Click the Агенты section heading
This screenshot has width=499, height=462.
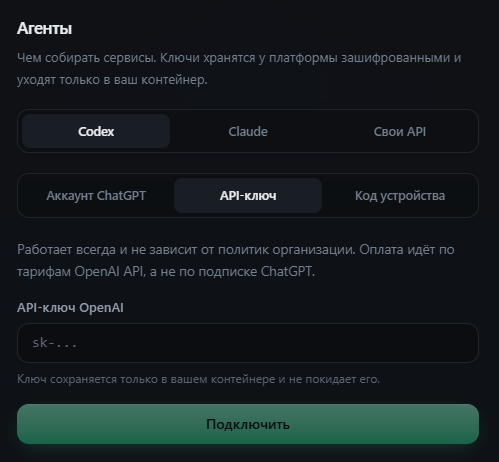click(44, 28)
